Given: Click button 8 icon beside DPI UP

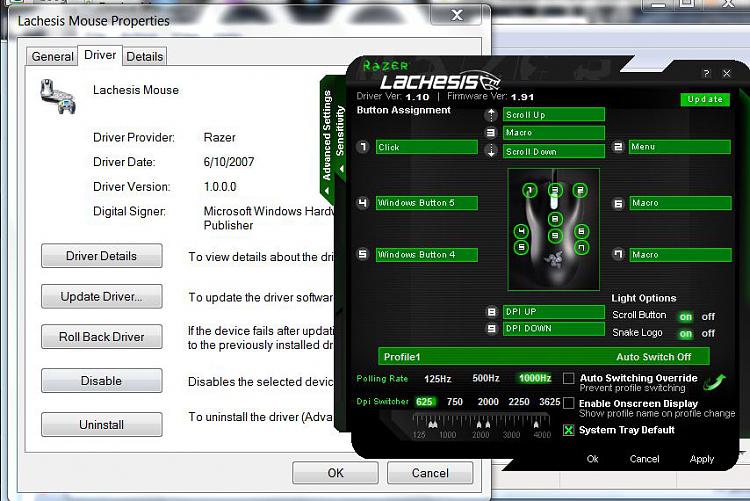Looking at the screenshot, I should click(x=491, y=312).
